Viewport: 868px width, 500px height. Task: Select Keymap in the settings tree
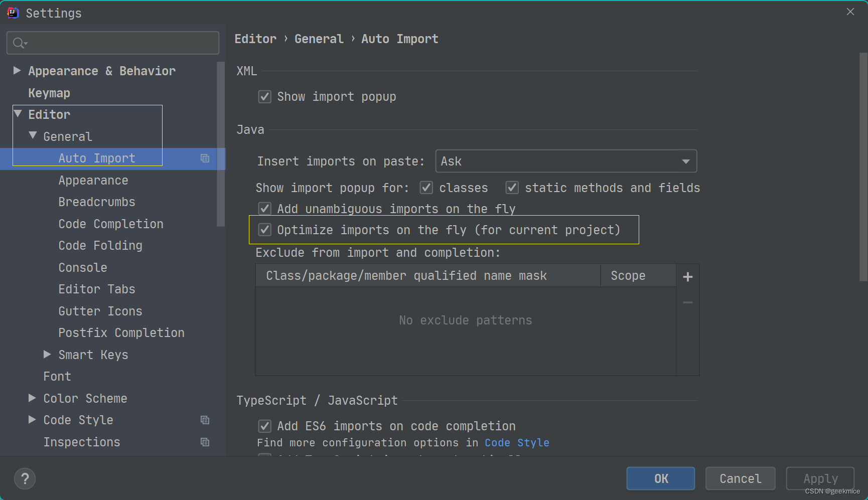[x=49, y=93]
